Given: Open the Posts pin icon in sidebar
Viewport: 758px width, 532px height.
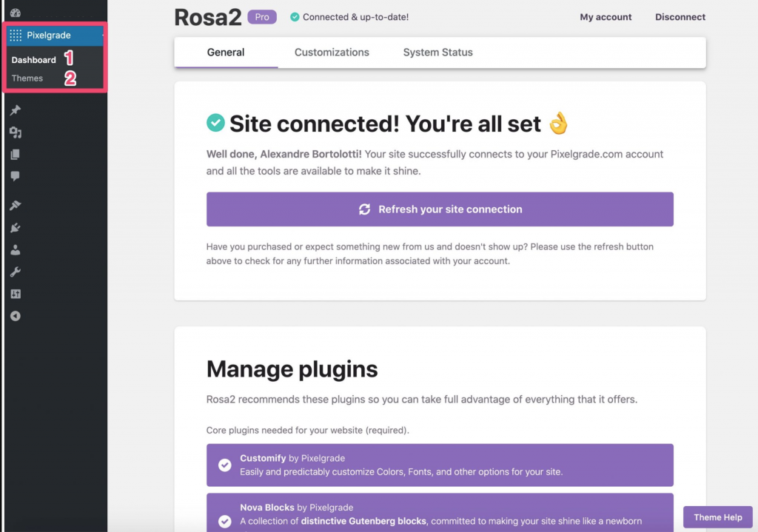Looking at the screenshot, I should [16, 109].
